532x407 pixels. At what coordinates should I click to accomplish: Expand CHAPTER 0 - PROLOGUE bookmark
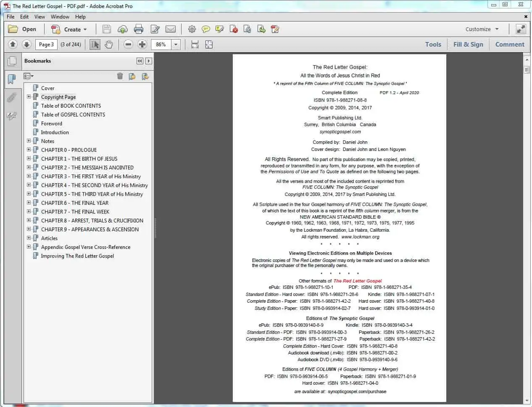29,150
